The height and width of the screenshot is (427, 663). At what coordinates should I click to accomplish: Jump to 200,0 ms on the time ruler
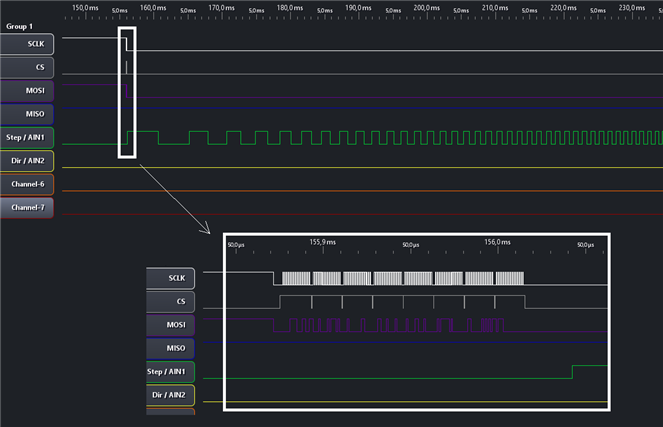425,8
